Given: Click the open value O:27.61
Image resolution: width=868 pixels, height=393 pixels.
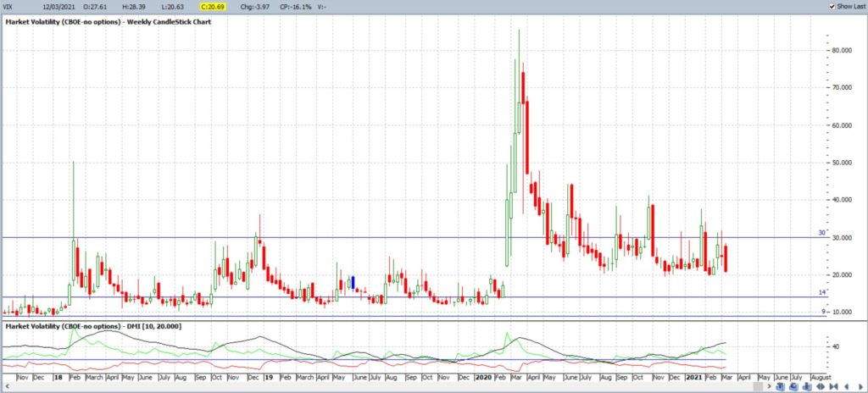Looking at the screenshot, I should [x=93, y=6].
